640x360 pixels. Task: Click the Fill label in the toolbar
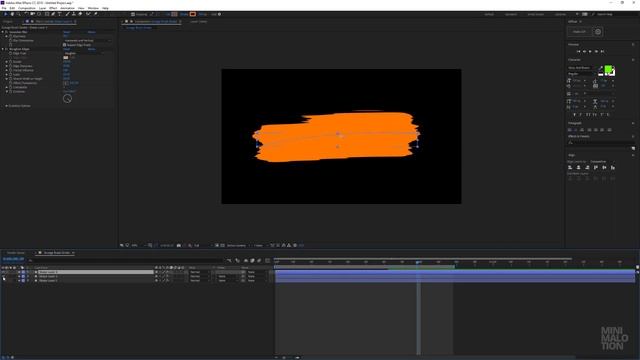point(168,14)
